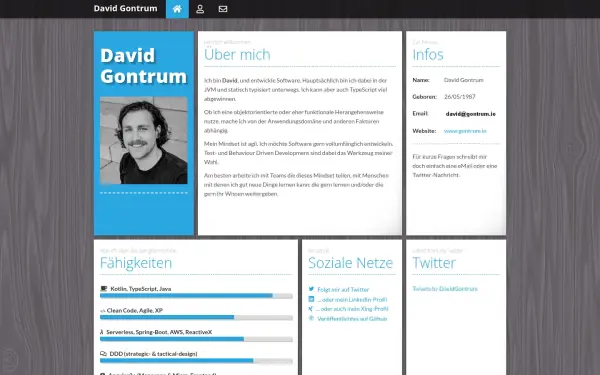Open the envelope contact icon in navbar

pos(223,9)
